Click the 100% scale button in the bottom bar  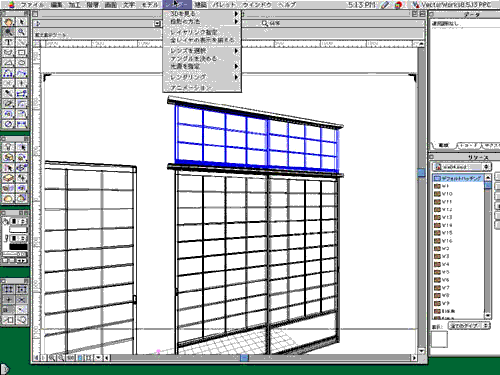(70, 358)
